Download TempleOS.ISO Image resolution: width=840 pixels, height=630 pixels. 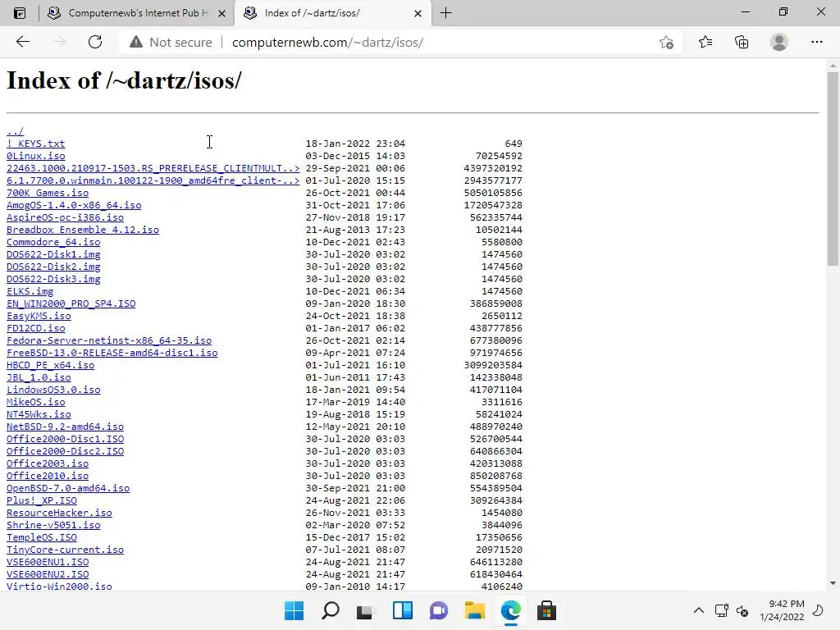tap(42, 538)
